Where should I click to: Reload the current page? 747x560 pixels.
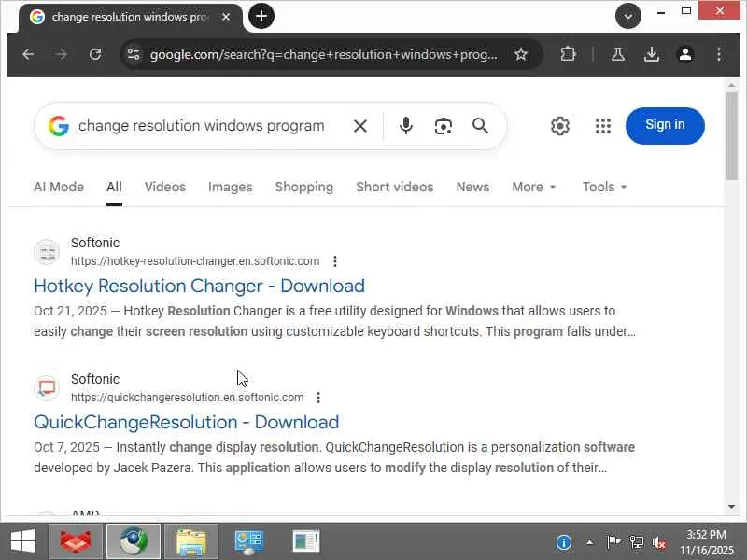pyautogui.click(x=95, y=54)
